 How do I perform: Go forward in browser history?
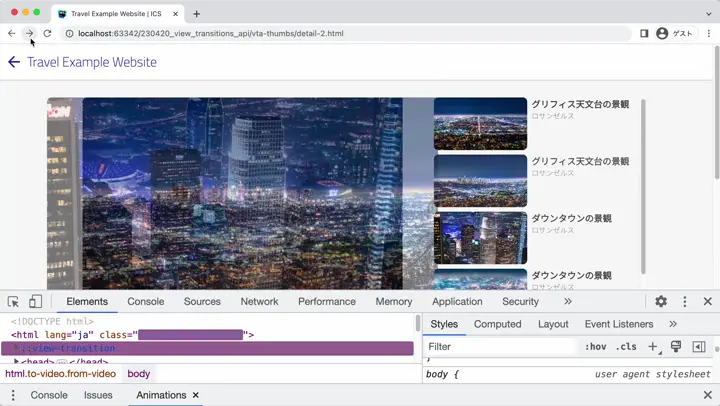pos(29,33)
